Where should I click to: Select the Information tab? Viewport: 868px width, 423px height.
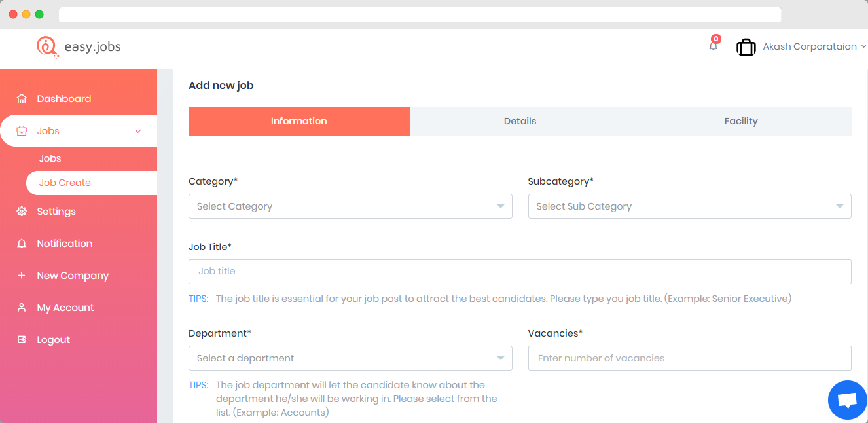point(299,121)
